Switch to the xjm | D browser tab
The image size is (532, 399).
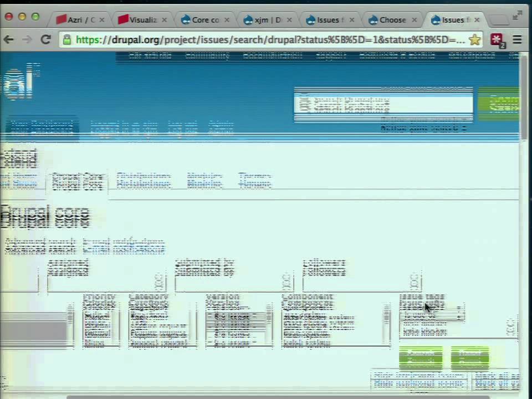pos(268,20)
